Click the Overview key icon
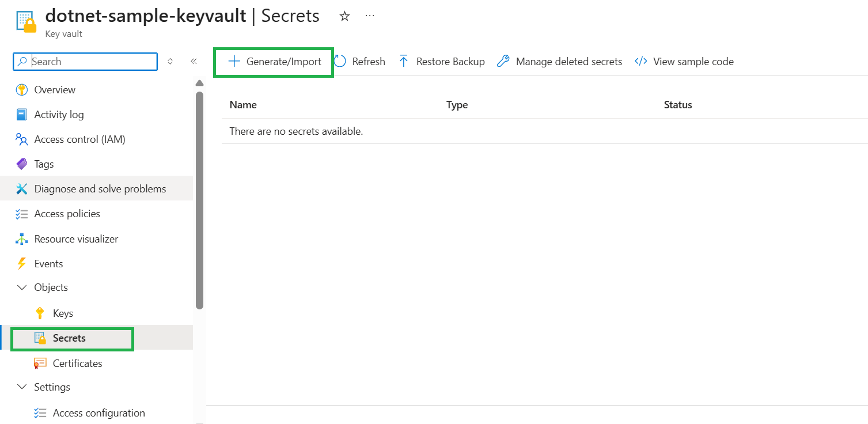Image resolution: width=868 pixels, height=424 pixels. [x=22, y=90]
